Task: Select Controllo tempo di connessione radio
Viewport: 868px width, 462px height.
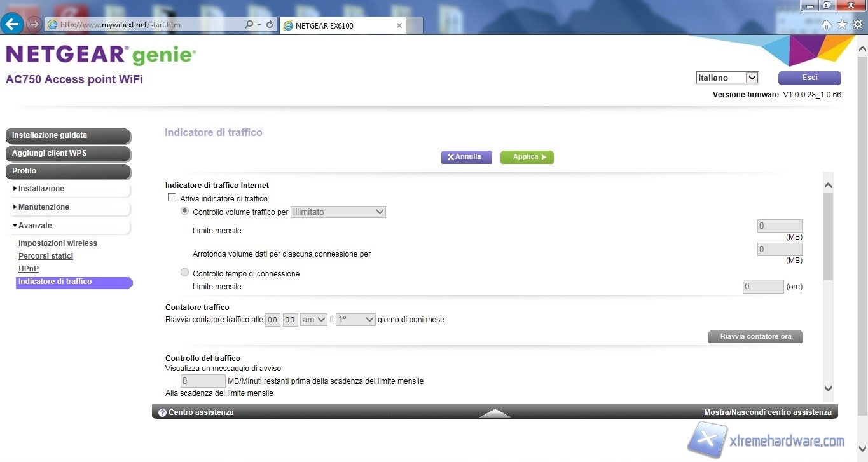Action: pos(185,273)
